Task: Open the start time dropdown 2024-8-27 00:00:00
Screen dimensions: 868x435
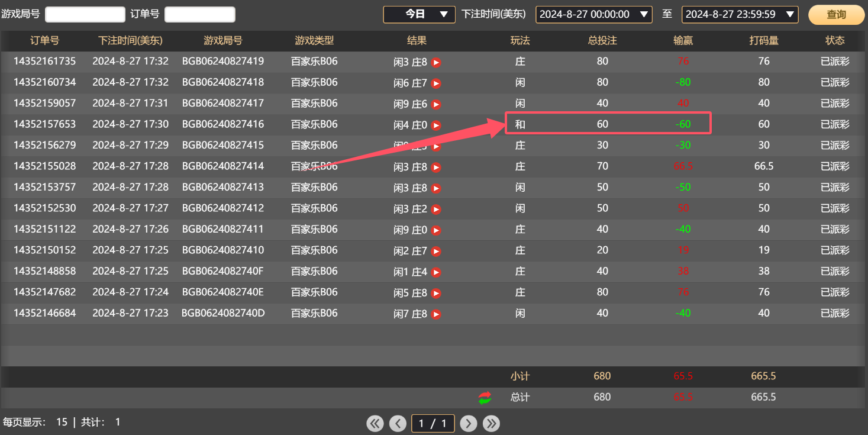Action: click(593, 14)
